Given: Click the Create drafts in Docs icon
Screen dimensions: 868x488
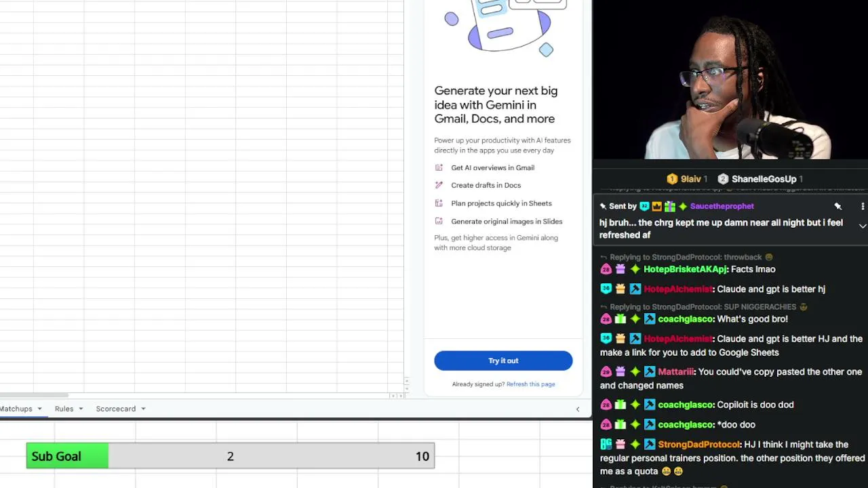Looking at the screenshot, I should click(439, 185).
